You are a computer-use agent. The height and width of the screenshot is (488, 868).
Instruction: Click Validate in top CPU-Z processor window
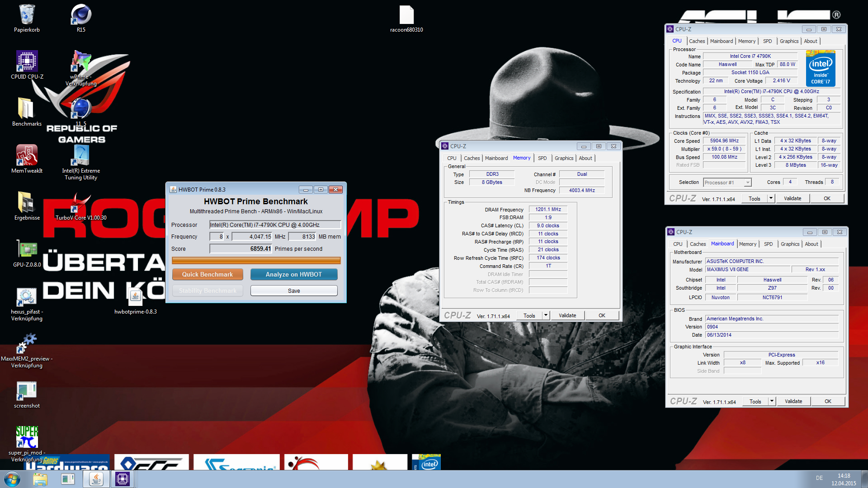click(793, 198)
